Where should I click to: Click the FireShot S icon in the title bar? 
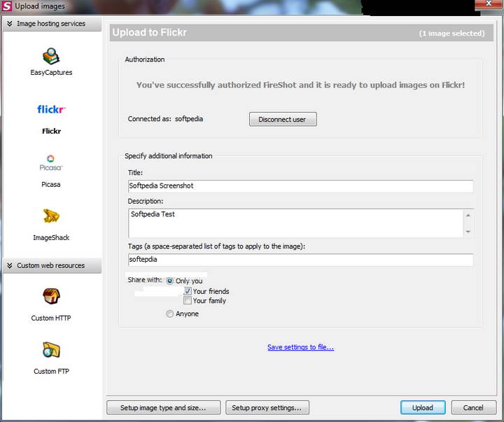(x=7, y=6)
